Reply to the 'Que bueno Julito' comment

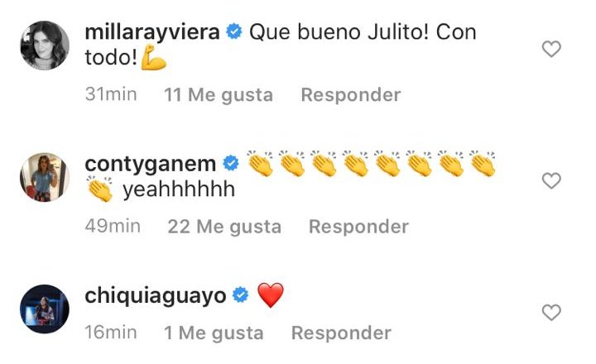pos(351,94)
